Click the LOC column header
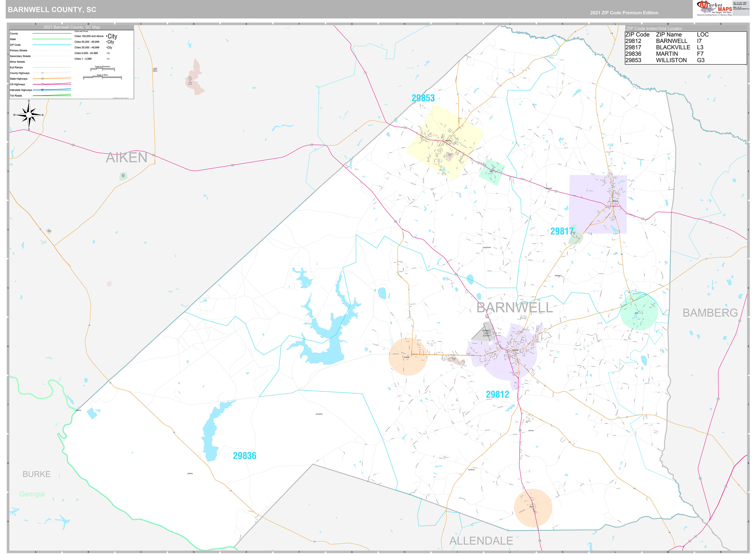 click(703, 35)
